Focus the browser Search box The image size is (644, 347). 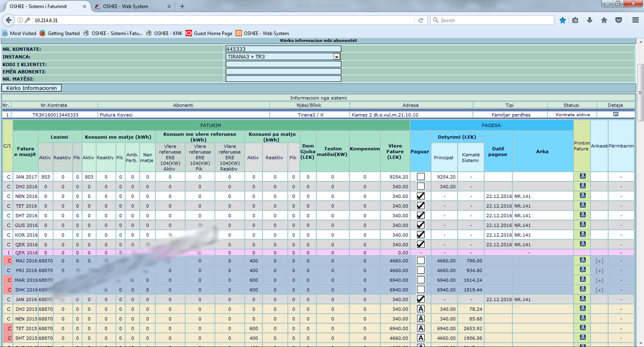492,20
